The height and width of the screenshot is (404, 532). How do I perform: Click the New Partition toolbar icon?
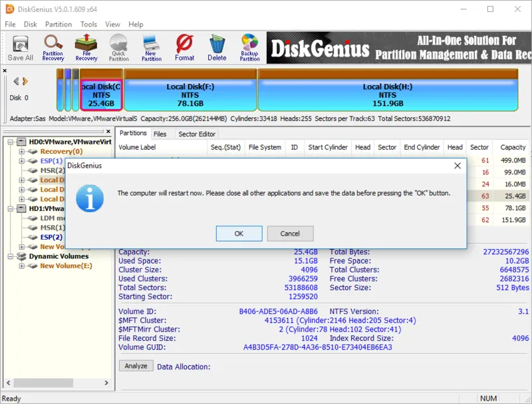(x=152, y=47)
